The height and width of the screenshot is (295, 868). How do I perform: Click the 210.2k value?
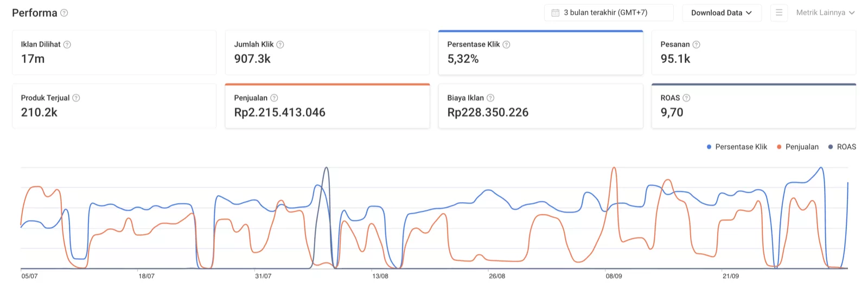point(39,112)
